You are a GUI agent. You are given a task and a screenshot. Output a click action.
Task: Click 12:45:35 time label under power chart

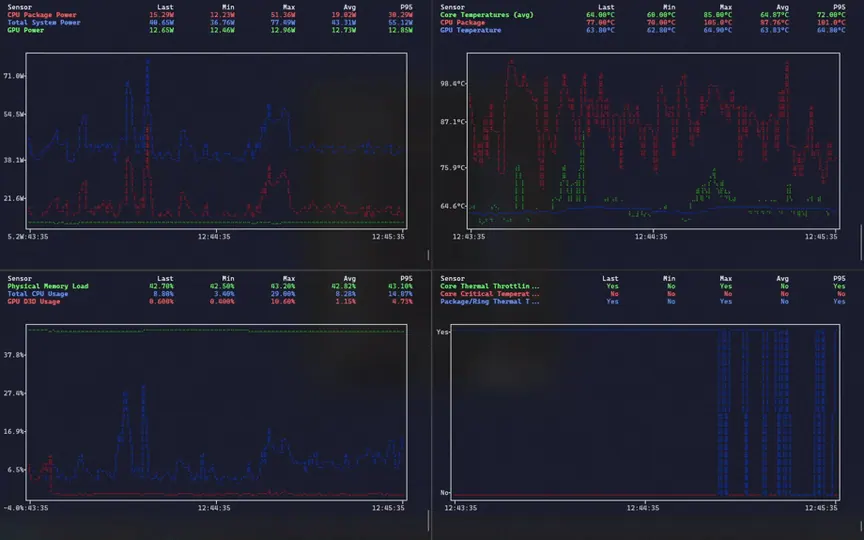(388, 236)
